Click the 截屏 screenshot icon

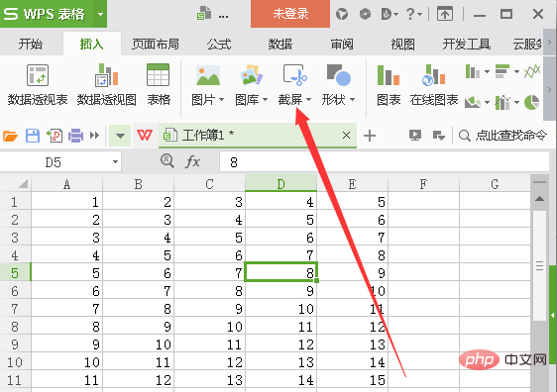(294, 75)
